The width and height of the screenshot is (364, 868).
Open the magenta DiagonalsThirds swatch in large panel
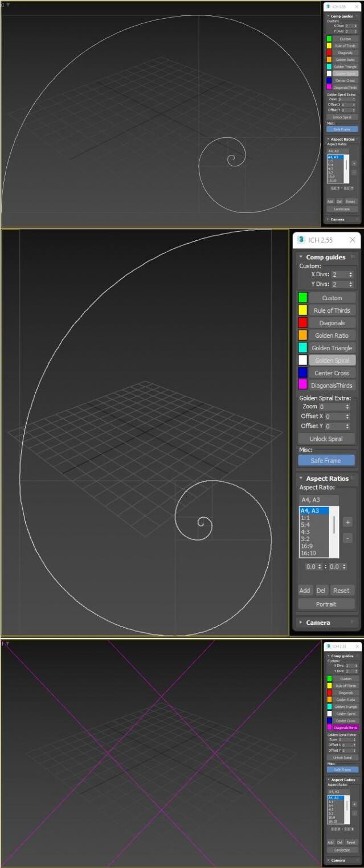click(302, 385)
